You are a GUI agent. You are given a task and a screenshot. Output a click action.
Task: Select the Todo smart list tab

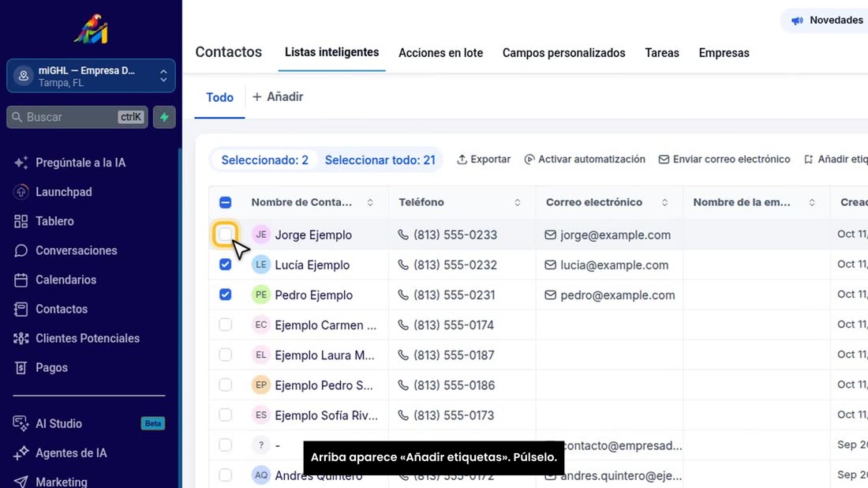point(220,97)
